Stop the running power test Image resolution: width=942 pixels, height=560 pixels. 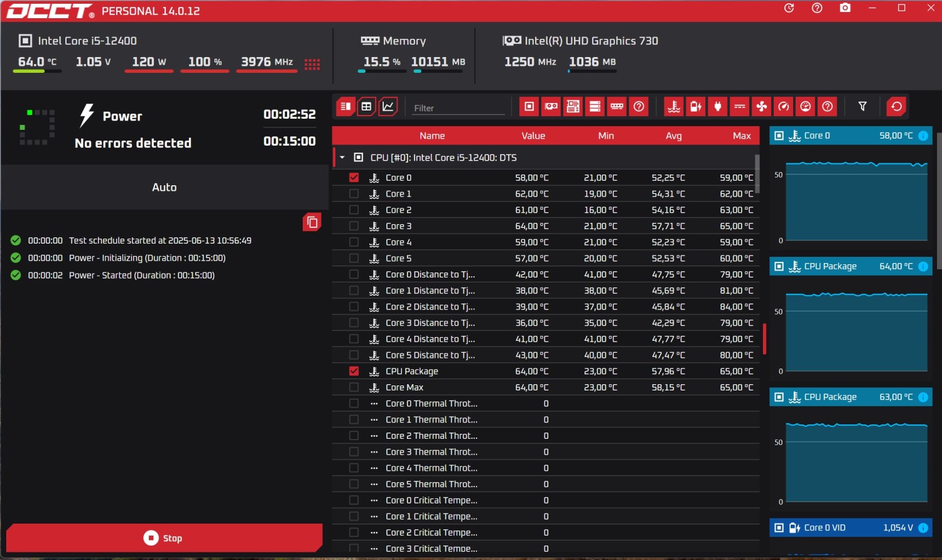click(x=164, y=538)
